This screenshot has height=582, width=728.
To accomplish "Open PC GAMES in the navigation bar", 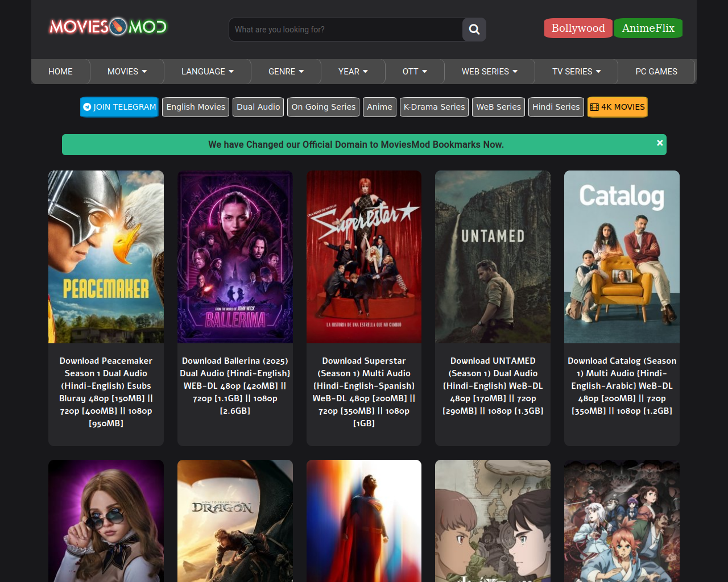I will (656, 72).
